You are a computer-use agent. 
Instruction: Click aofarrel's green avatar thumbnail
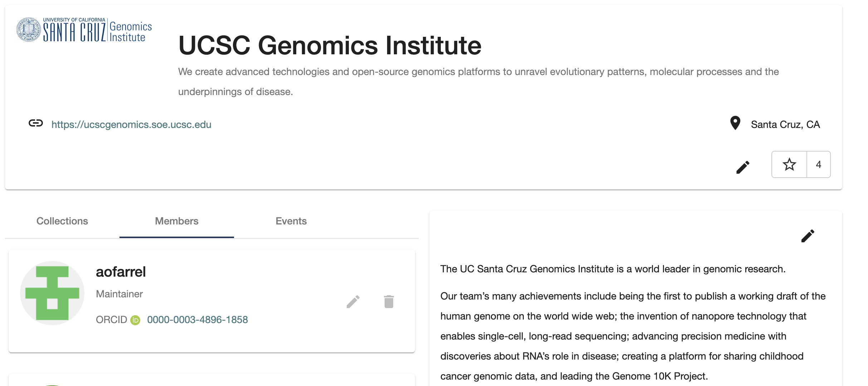52,293
